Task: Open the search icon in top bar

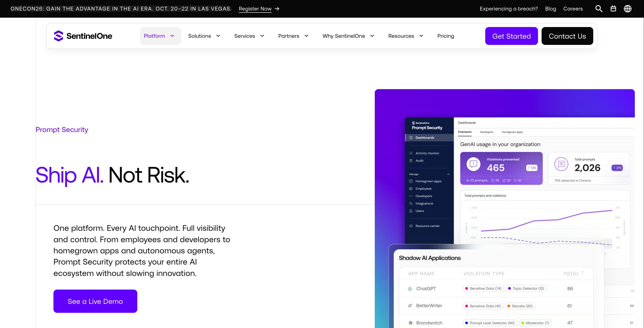Action: click(599, 9)
